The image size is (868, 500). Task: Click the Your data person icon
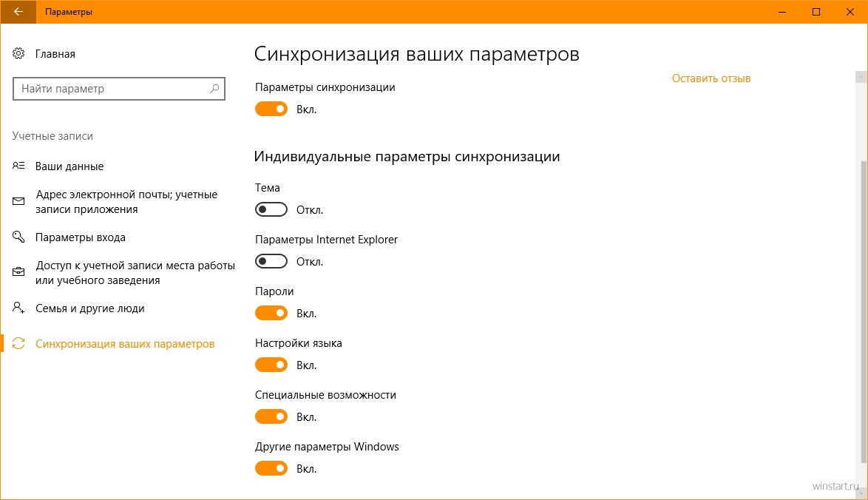18,166
